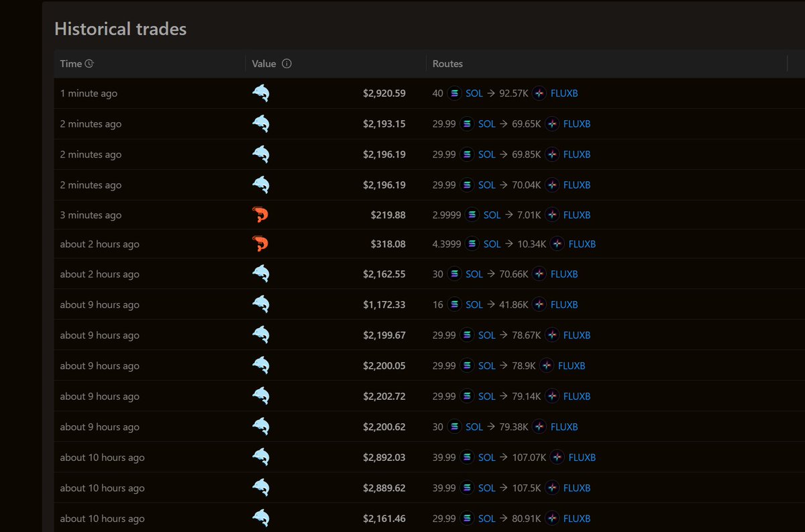Image resolution: width=805 pixels, height=532 pixels.
Task: Click the dolphin icon in the $2,920.59 row
Action: click(x=260, y=93)
